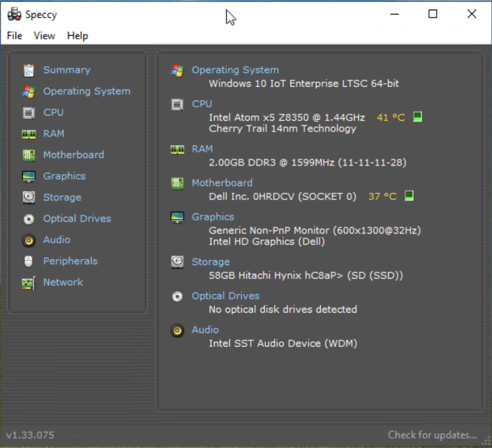The width and height of the screenshot is (492, 448).
Task: Click the green CPU temperature indicator icon
Action: (417, 117)
